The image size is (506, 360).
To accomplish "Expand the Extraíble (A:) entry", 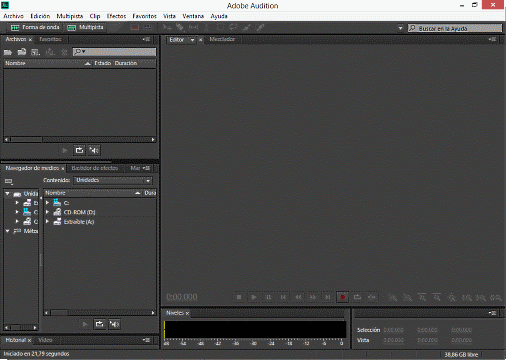I will [x=47, y=221].
